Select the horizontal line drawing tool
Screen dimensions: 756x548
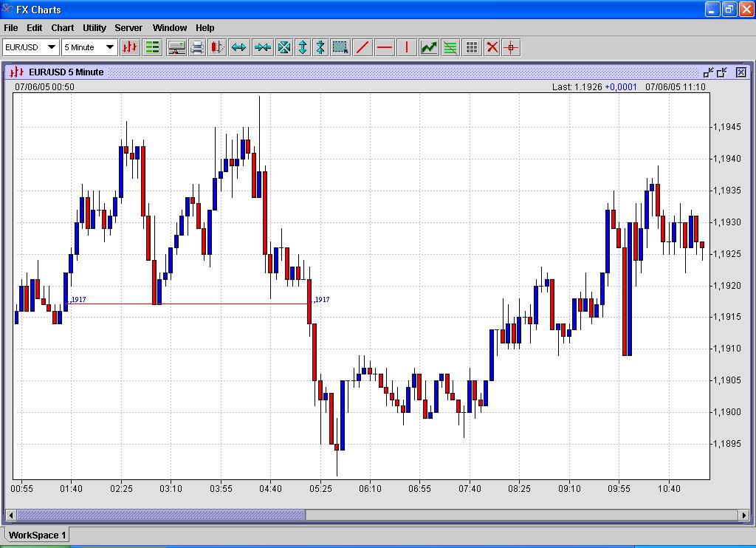(x=385, y=47)
